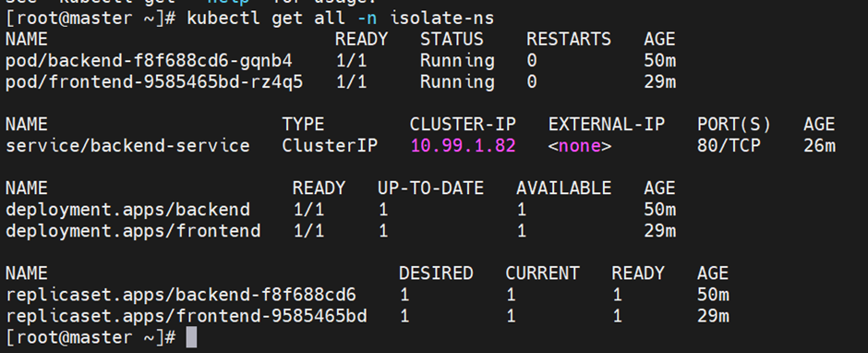
Task: Click the ClusterIP type value
Action: (x=330, y=146)
